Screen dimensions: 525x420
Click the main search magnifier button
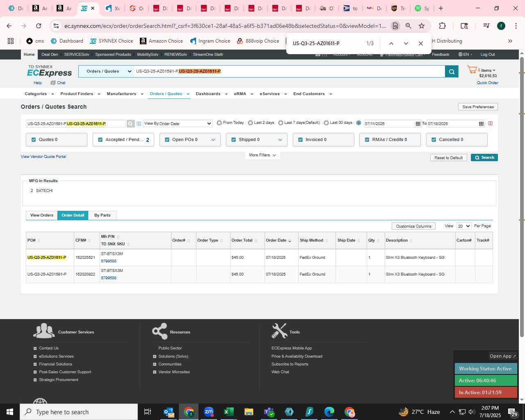tap(452, 71)
